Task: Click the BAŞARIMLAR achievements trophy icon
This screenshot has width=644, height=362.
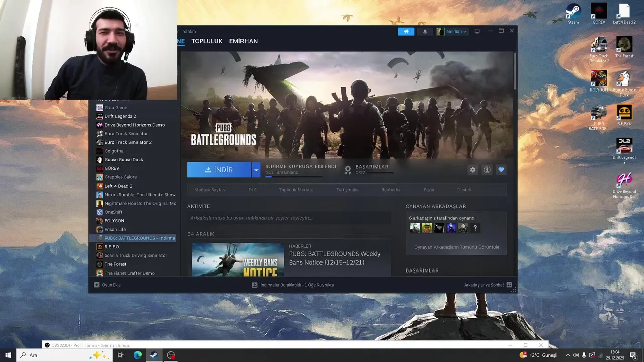Action: [348, 170]
